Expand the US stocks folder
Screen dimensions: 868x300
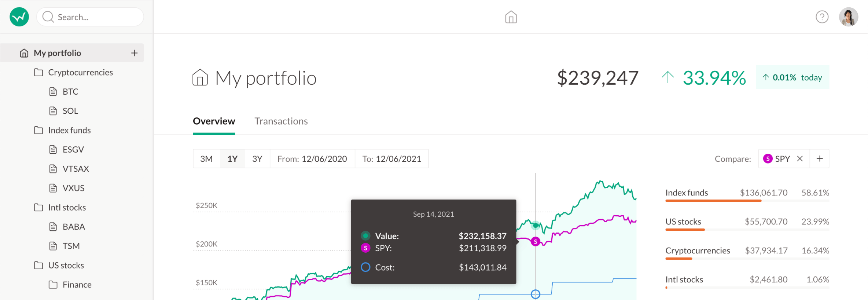click(38, 265)
